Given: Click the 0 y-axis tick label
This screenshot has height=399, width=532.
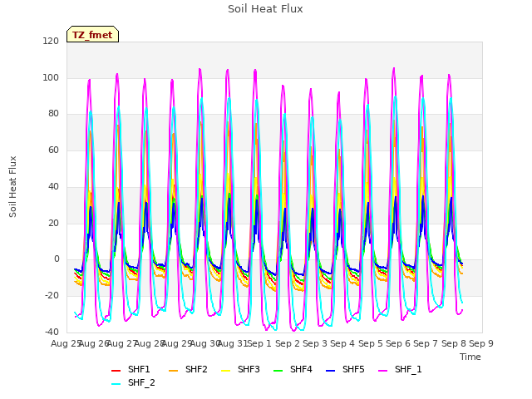Looking at the screenshot, I should click(57, 259).
